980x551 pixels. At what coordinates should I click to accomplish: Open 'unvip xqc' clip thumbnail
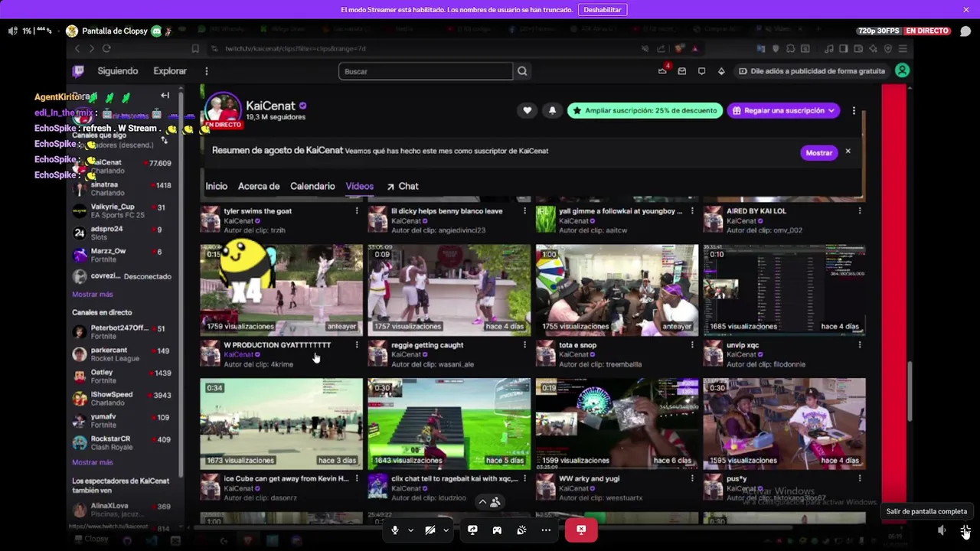(785, 290)
